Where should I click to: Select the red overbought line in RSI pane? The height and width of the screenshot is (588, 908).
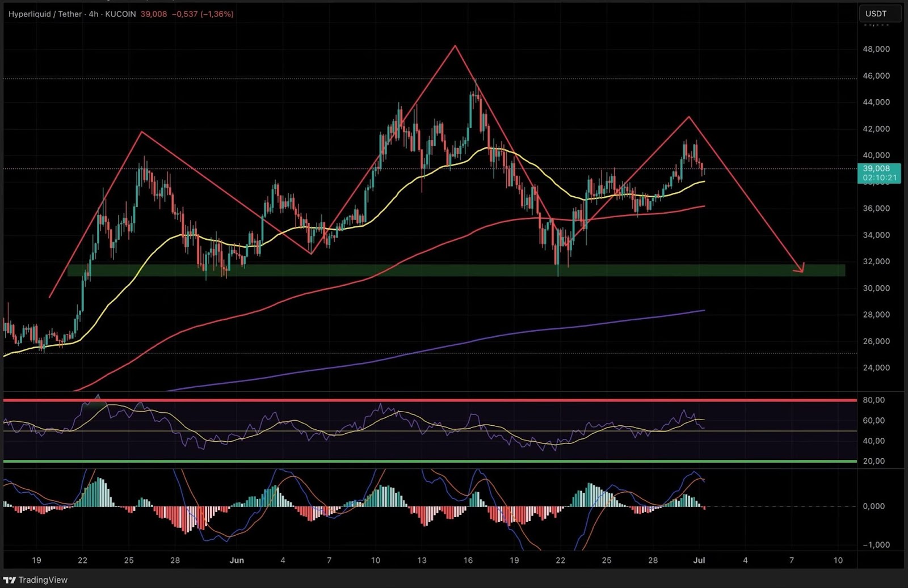[430, 400]
